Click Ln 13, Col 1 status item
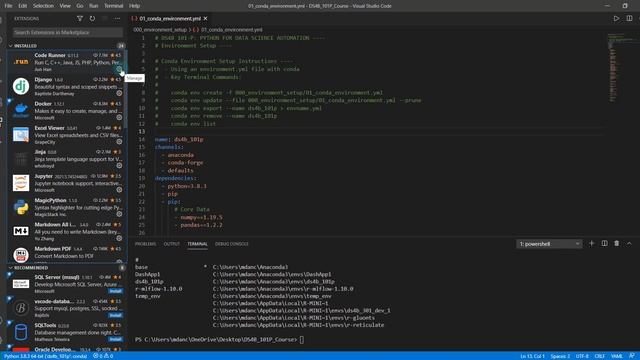 532,356
